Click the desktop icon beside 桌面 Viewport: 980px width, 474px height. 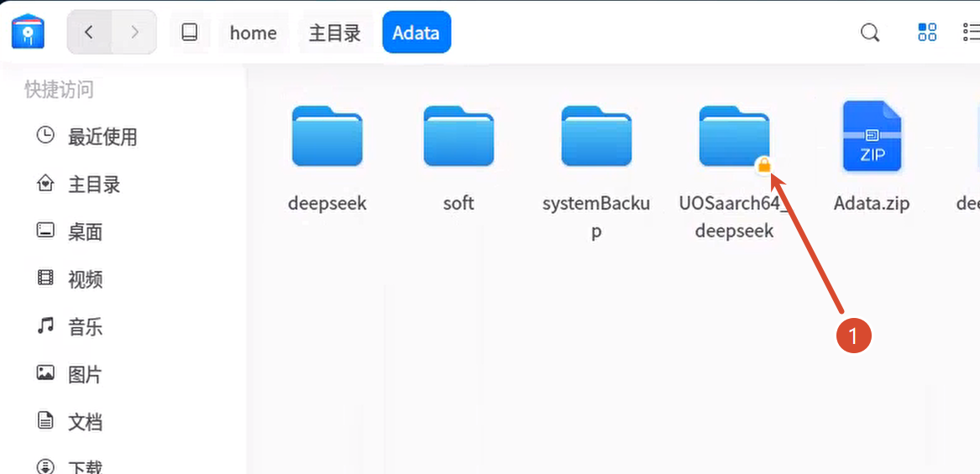45,231
